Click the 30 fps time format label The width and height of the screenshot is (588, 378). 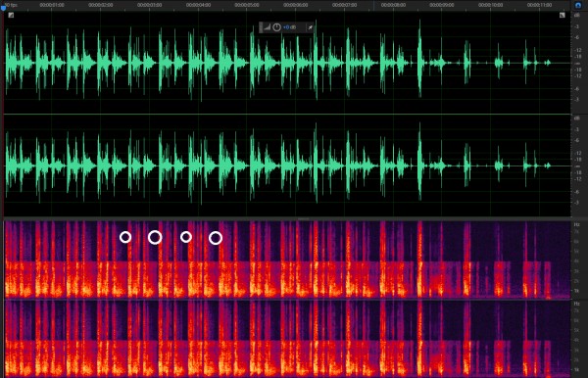tap(11, 5)
